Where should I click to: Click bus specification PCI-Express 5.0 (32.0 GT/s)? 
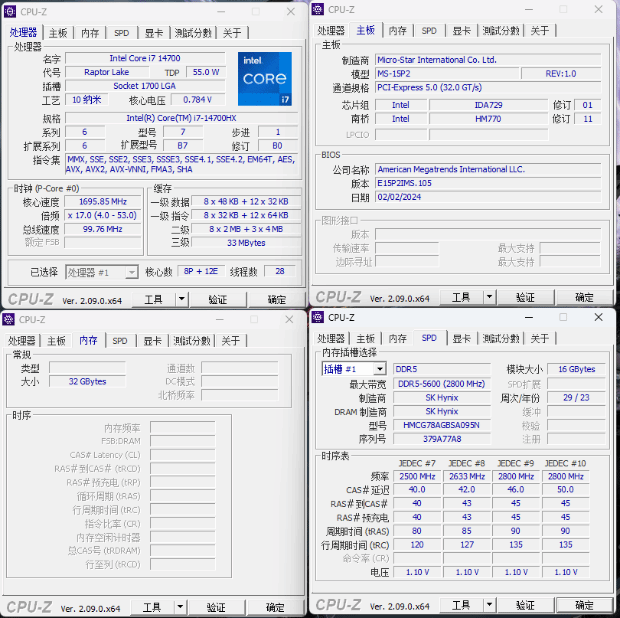488,87
